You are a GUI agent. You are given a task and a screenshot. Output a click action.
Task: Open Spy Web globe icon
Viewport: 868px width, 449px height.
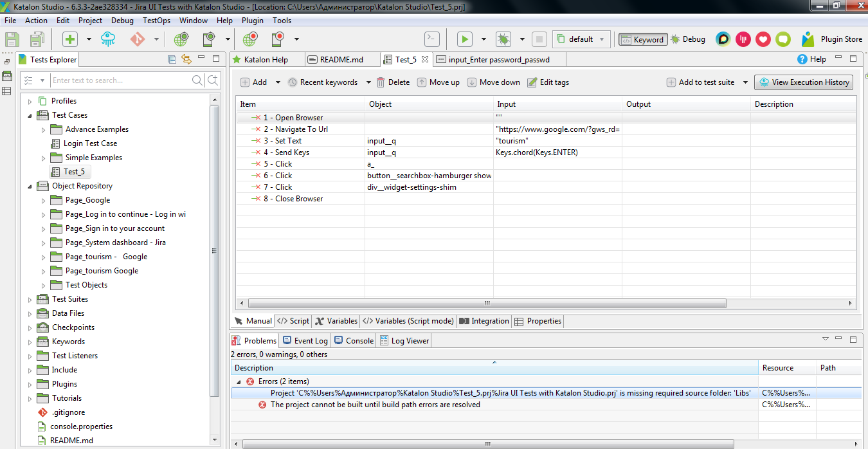181,39
